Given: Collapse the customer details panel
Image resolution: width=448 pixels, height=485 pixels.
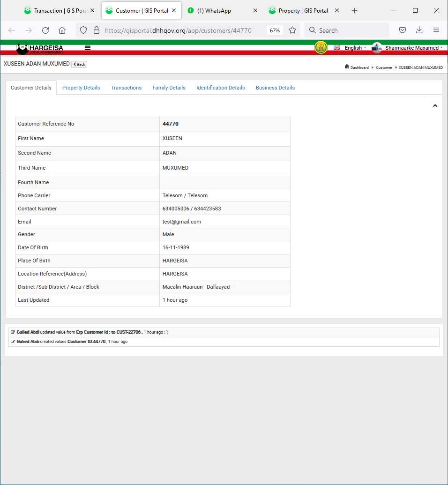Looking at the screenshot, I should 435,106.
